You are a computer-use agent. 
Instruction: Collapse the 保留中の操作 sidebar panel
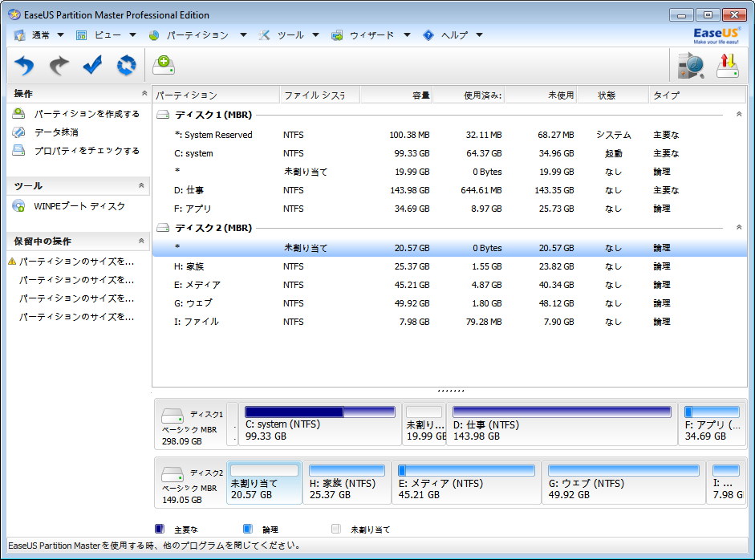[x=141, y=241]
